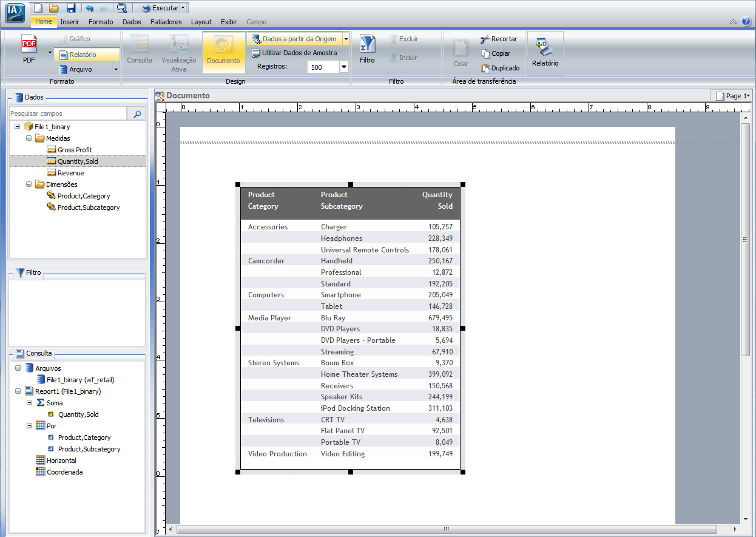Open the Page 1 dropdown

tap(733, 96)
